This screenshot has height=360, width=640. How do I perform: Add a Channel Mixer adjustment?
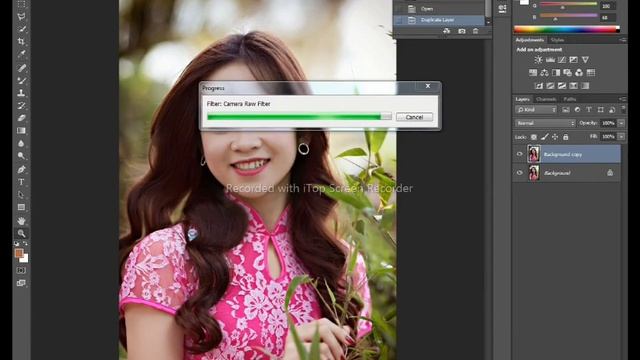[x=579, y=73]
